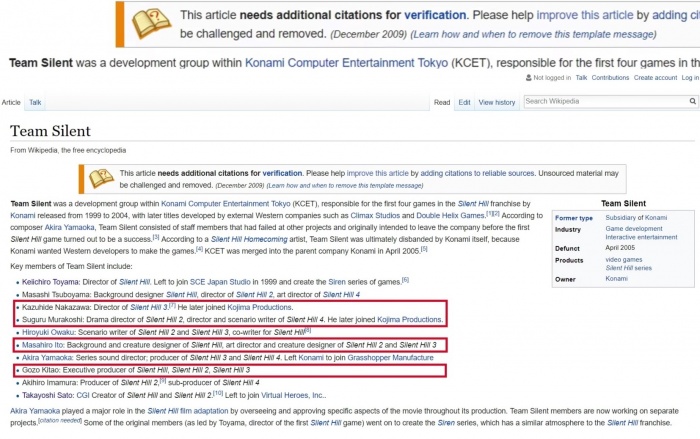700x439 pixels.
Task: Click the Log in link
Action: tap(690, 77)
